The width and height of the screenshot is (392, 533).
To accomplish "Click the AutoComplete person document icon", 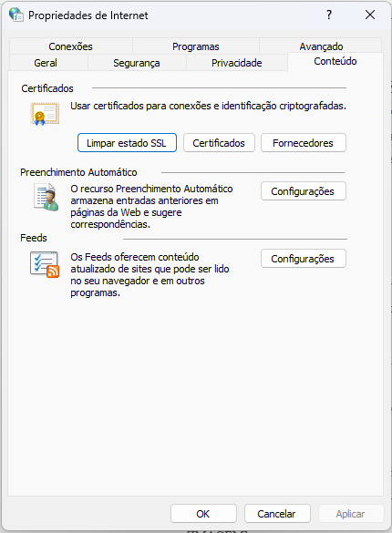I will pyautogui.click(x=46, y=197).
